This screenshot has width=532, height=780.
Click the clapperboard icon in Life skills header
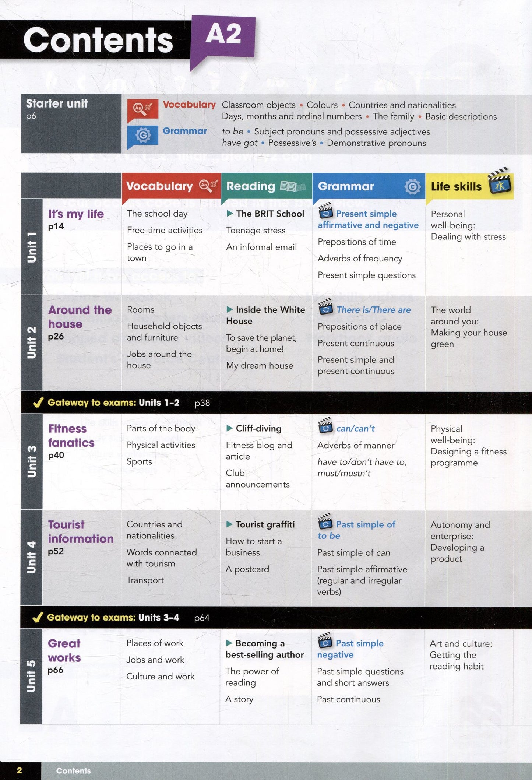tap(500, 181)
